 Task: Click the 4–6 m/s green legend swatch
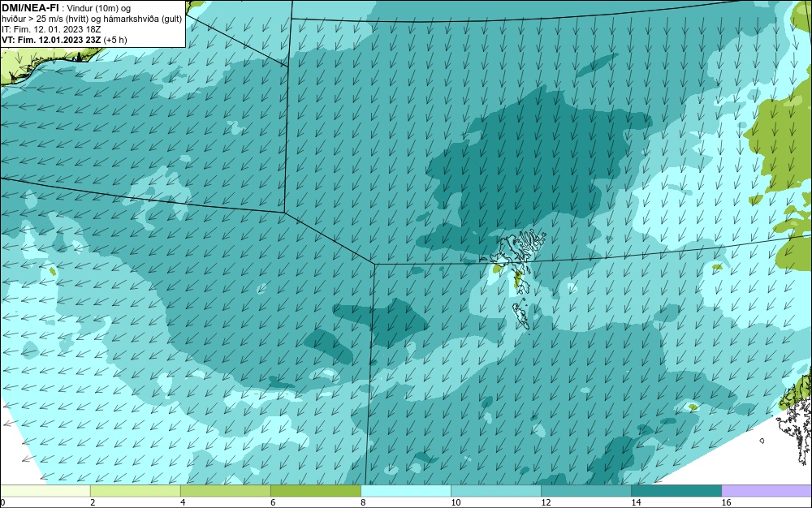(225, 491)
